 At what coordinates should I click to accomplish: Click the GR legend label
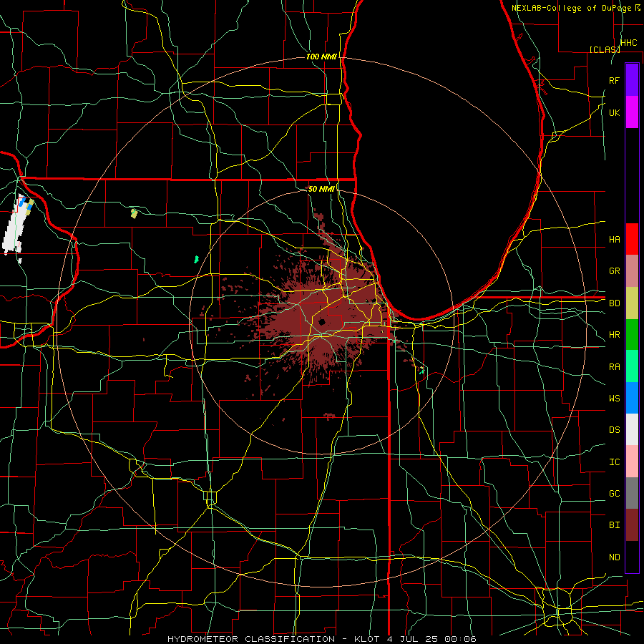coord(614,271)
